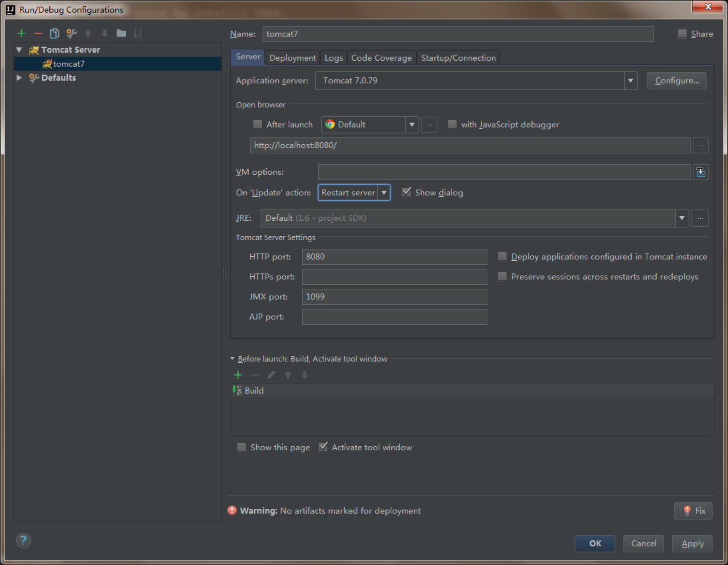This screenshot has height=565, width=728.
Task: Click the Chrome browser icon
Action: [x=330, y=124]
